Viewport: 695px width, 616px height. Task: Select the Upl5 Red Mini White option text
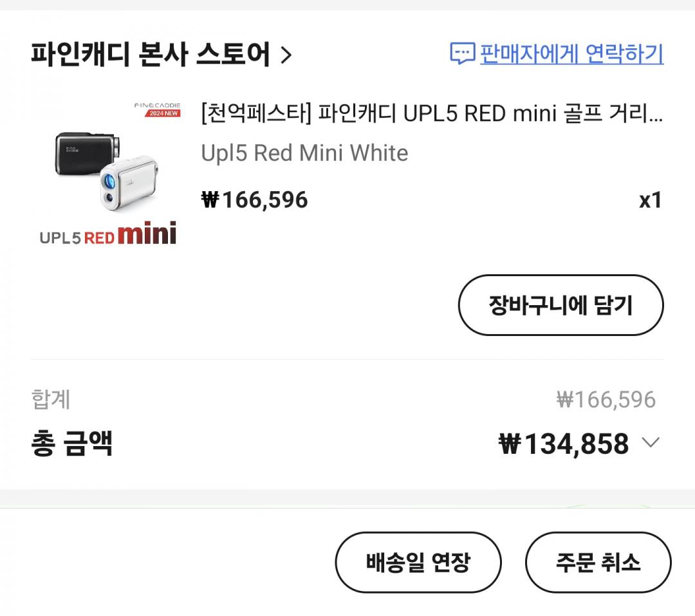(x=304, y=153)
